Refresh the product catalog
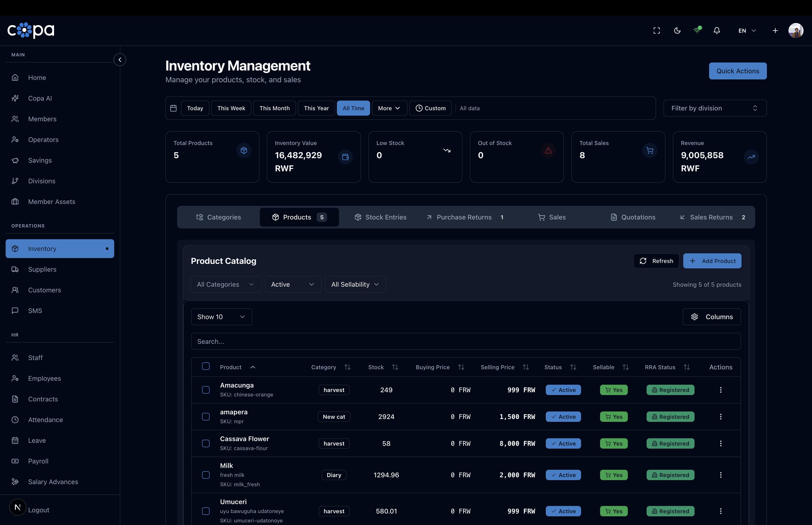 point(656,261)
